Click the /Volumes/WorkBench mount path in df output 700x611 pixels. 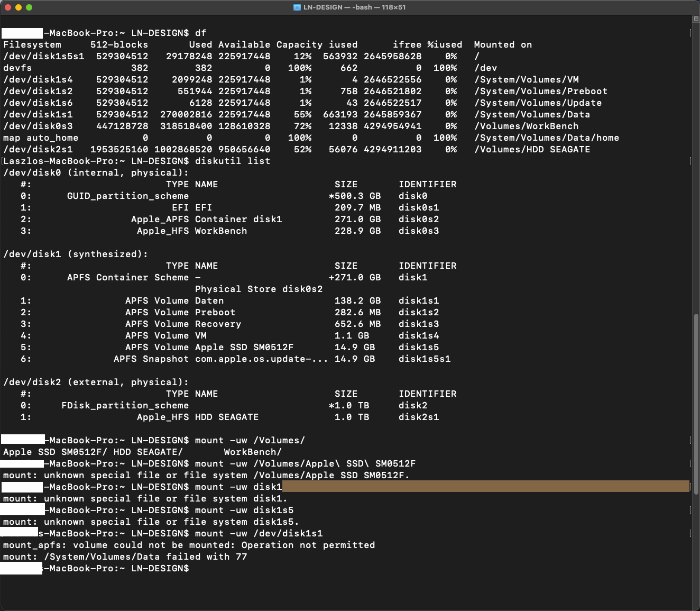526,126
